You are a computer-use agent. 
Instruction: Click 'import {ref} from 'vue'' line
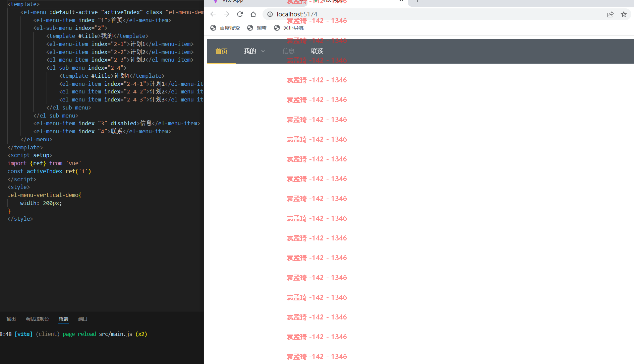point(44,163)
